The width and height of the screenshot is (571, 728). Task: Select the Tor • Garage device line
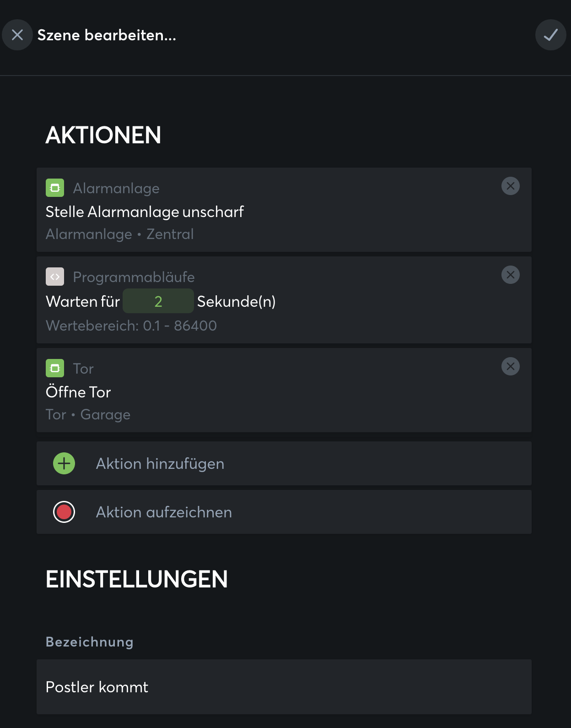coord(88,415)
